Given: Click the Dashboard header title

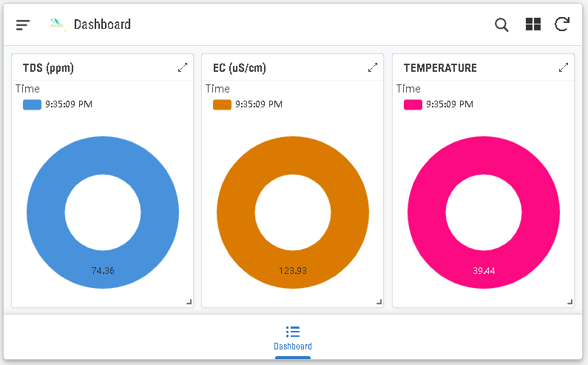Looking at the screenshot, I should [x=102, y=24].
